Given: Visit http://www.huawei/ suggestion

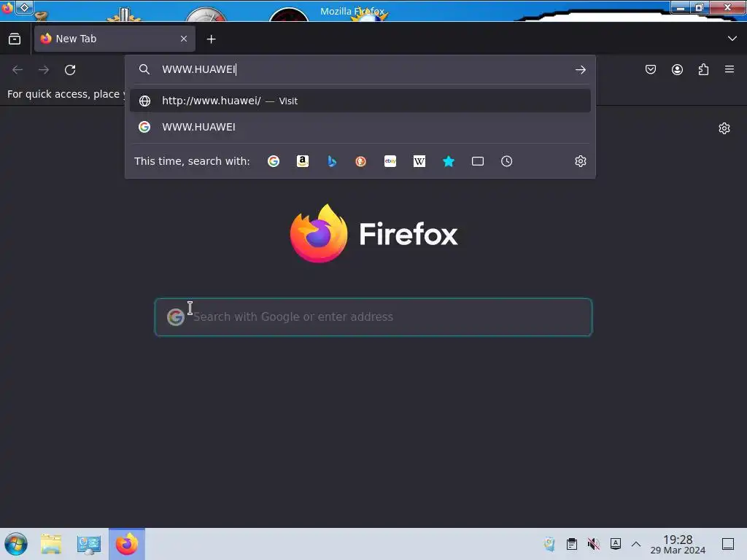Looking at the screenshot, I should click(x=360, y=101).
